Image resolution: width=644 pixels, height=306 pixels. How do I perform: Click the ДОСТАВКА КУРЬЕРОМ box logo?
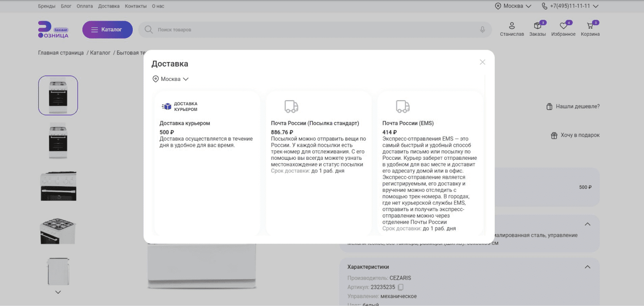(x=179, y=107)
